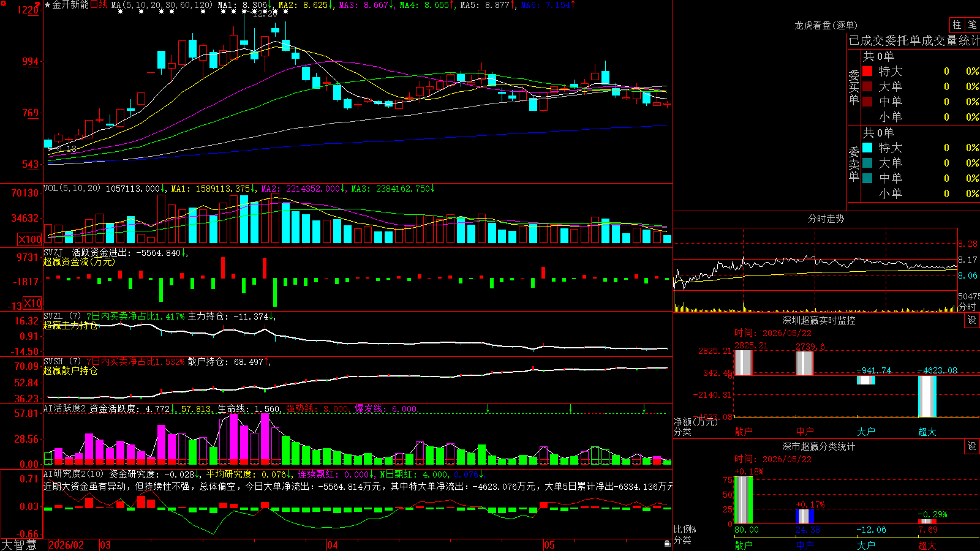Viewport: 980px width, 551px height.
Task: Click the SVZJ indicator name
Action: tap(53, 252)
